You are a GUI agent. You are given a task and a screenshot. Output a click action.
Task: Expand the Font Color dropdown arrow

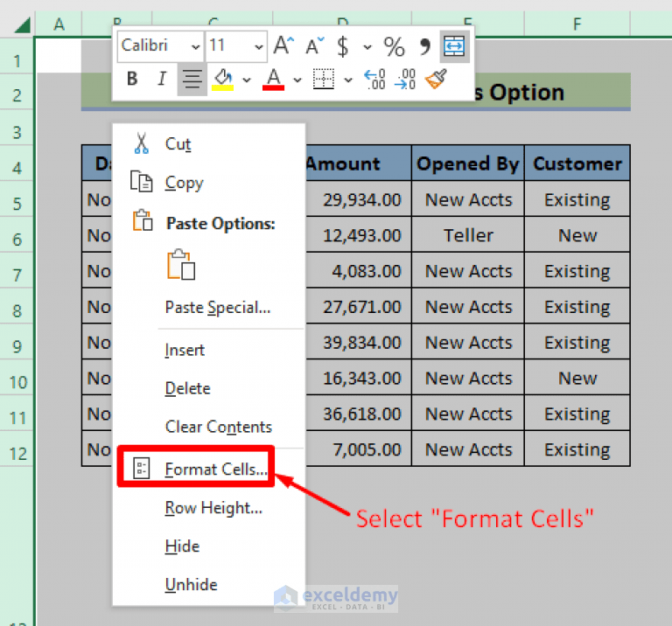(x=297, y=80)
